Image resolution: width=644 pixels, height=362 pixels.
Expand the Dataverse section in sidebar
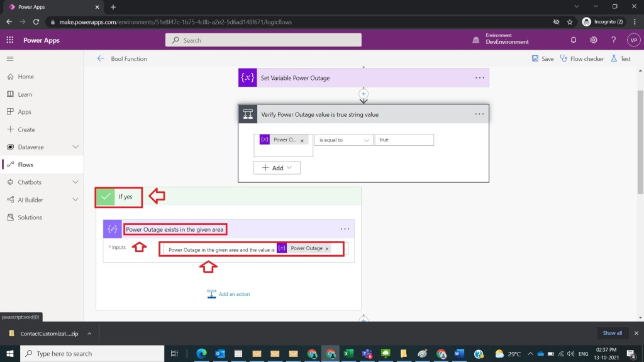[75, 147]
